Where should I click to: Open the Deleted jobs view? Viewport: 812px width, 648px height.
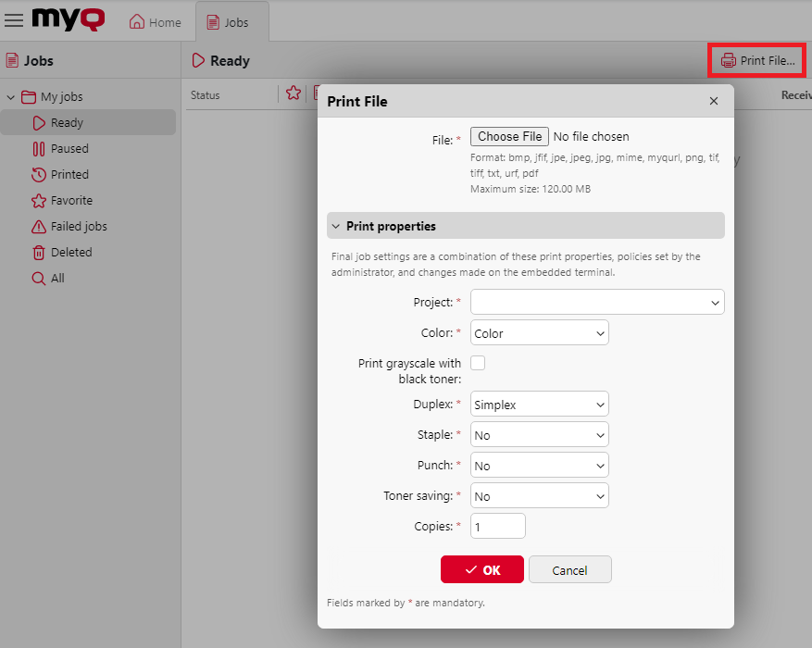[x=69, y=252]
